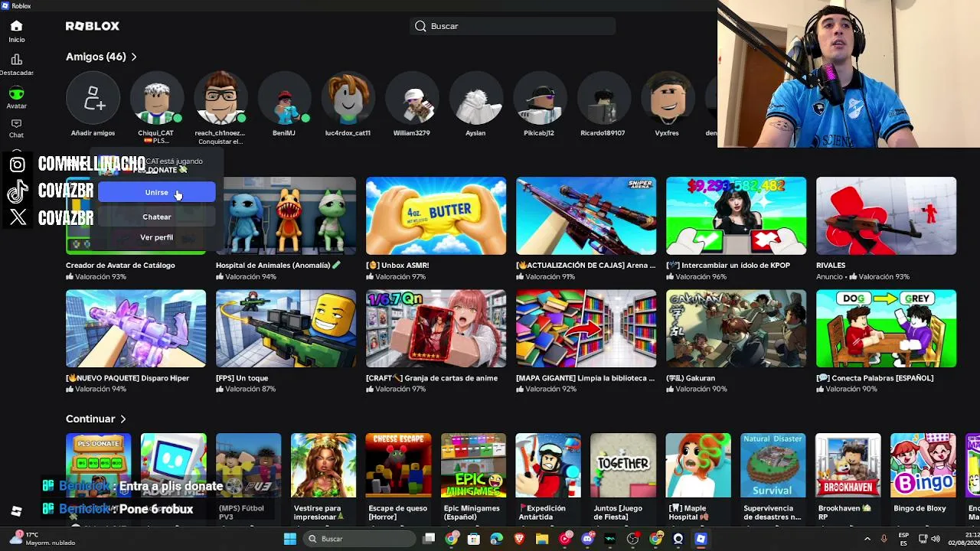
Task: Open Destacadas charts in the sidebar
Action: pyautogui.click(x=16, y=64)
